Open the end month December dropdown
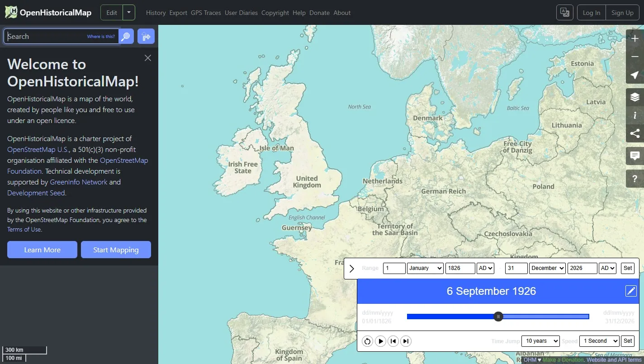This screenshot has height=364, width=644. click(547, 268)
